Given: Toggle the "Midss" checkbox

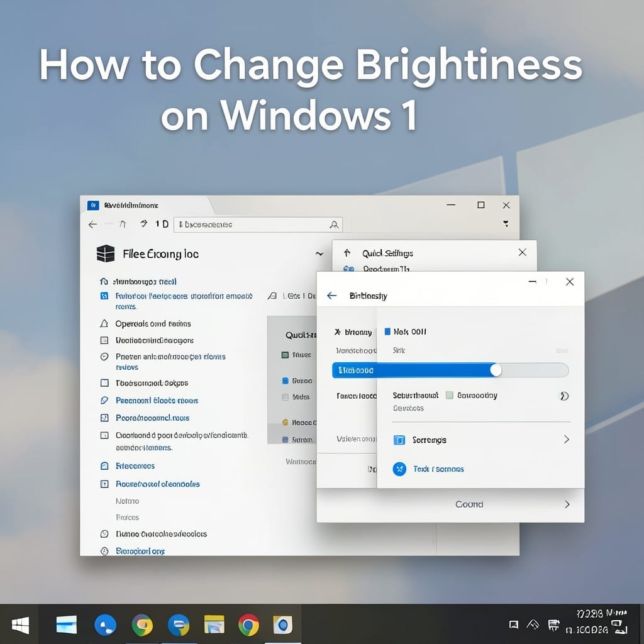Looking at the screenshot, I should click(285, 397).
